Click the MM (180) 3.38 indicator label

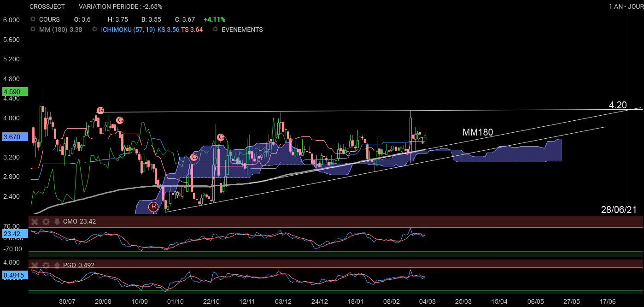pos(61,30)
